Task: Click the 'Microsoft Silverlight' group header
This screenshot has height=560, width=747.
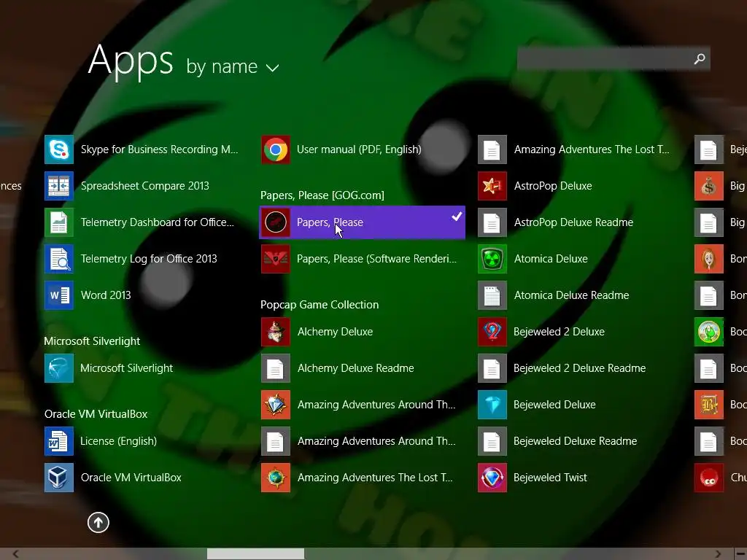Action: (x=92, y=341)
